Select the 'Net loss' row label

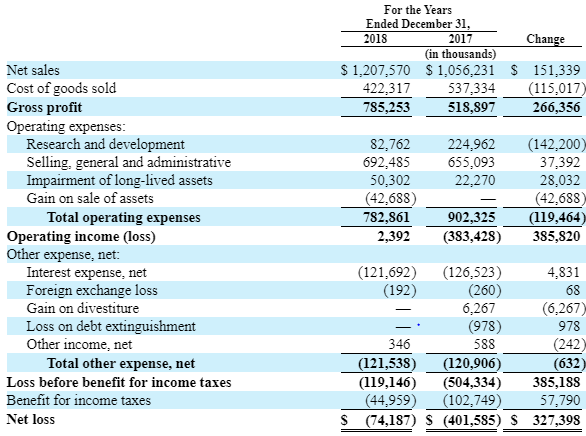click(x=31, y=420)
